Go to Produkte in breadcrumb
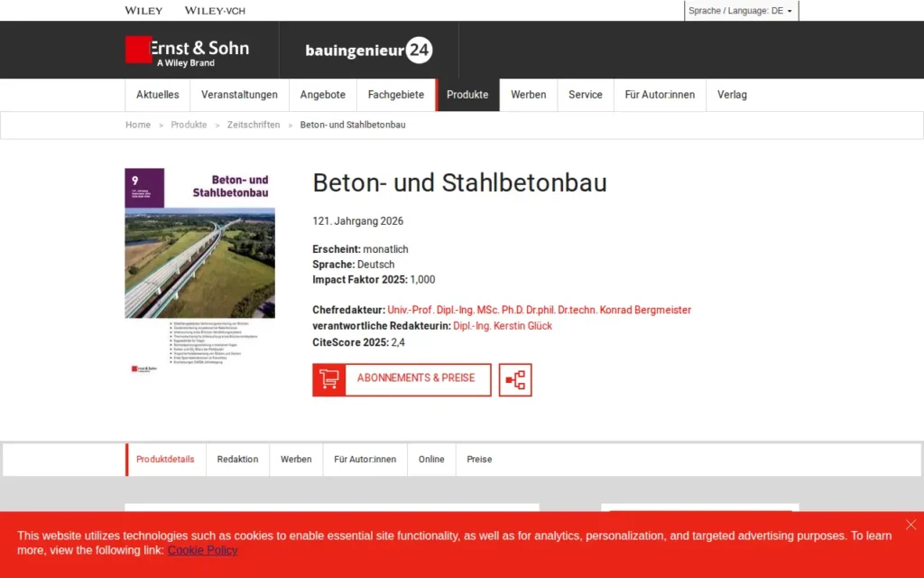Viewport: 924px width, 578px height. coord(189,125)
